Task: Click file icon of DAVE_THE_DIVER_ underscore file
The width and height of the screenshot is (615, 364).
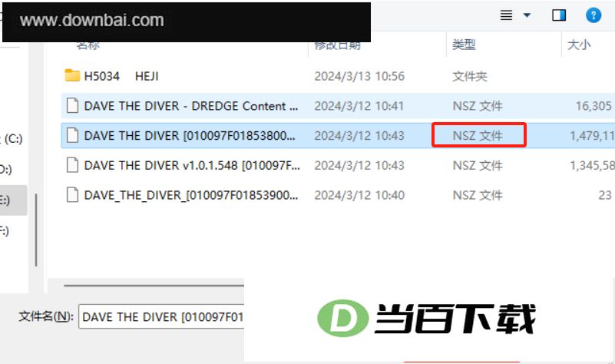Action: tap(72, 195)
